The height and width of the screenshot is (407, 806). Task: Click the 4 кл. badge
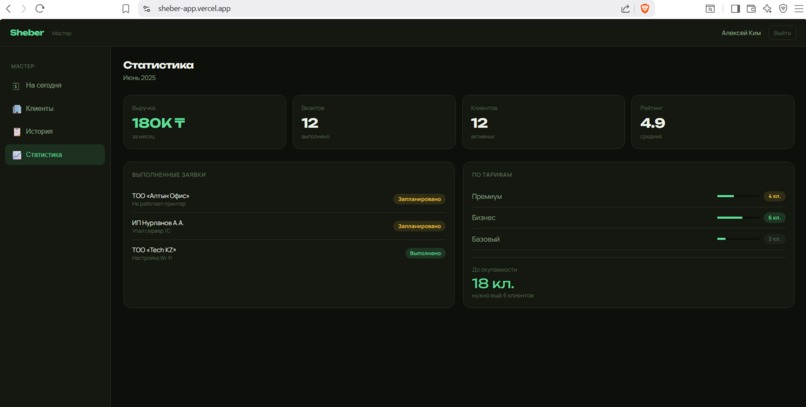774,196
